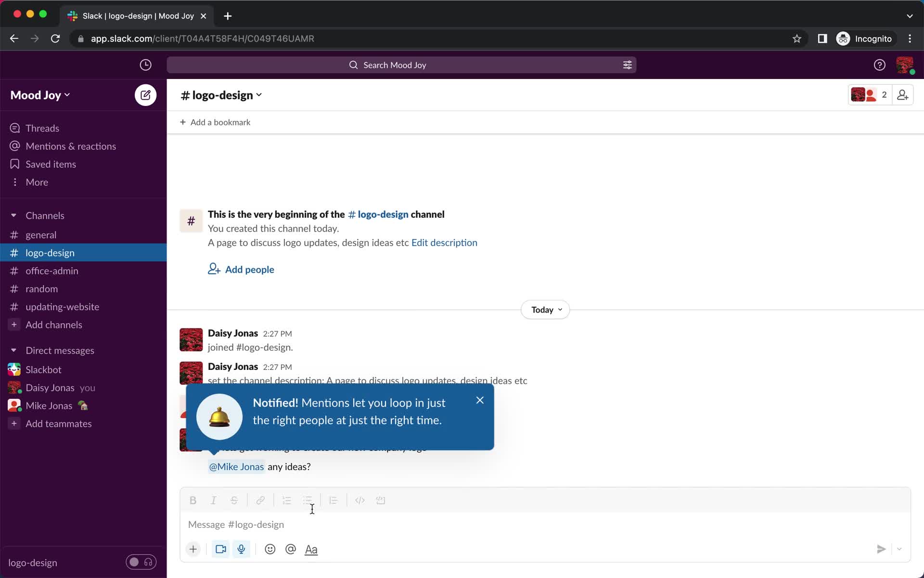
Task: Open search filter options icon
Action: (x=627, y=65)
